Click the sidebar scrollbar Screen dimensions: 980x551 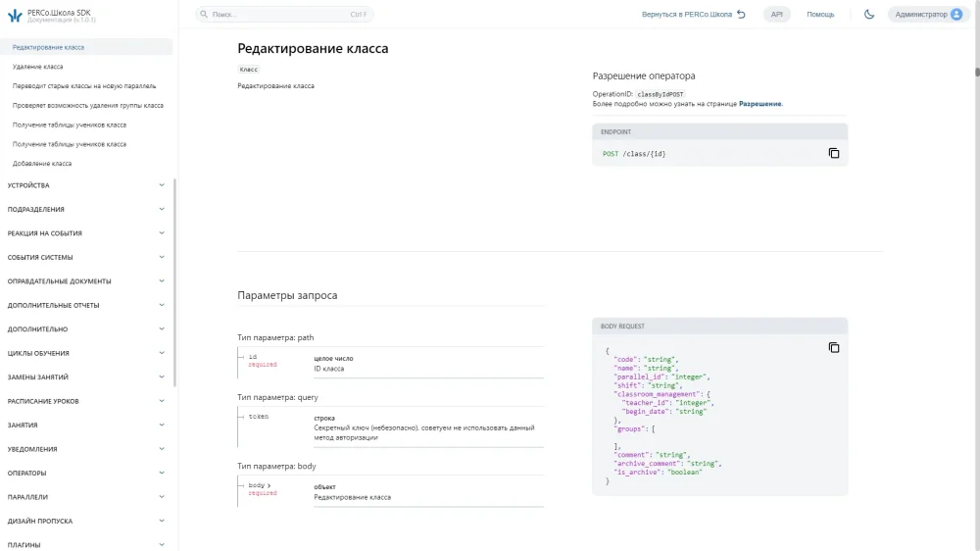coord(175,282)
